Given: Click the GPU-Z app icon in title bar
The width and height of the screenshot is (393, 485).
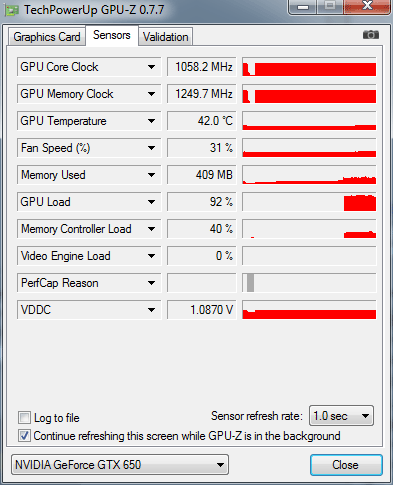Looking at the screenshot, I should pos(12,10).
